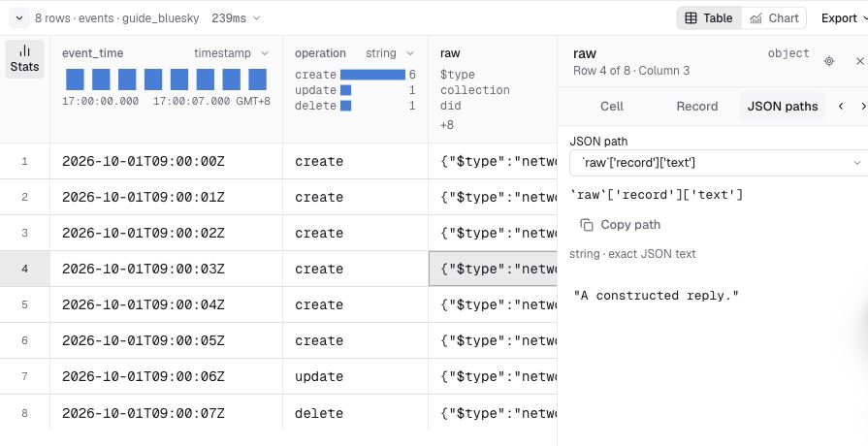Image resolution: width=868 pixels, height=446 pixels.
Task: Click the copy icon beside Copy path
Action: 586,225
